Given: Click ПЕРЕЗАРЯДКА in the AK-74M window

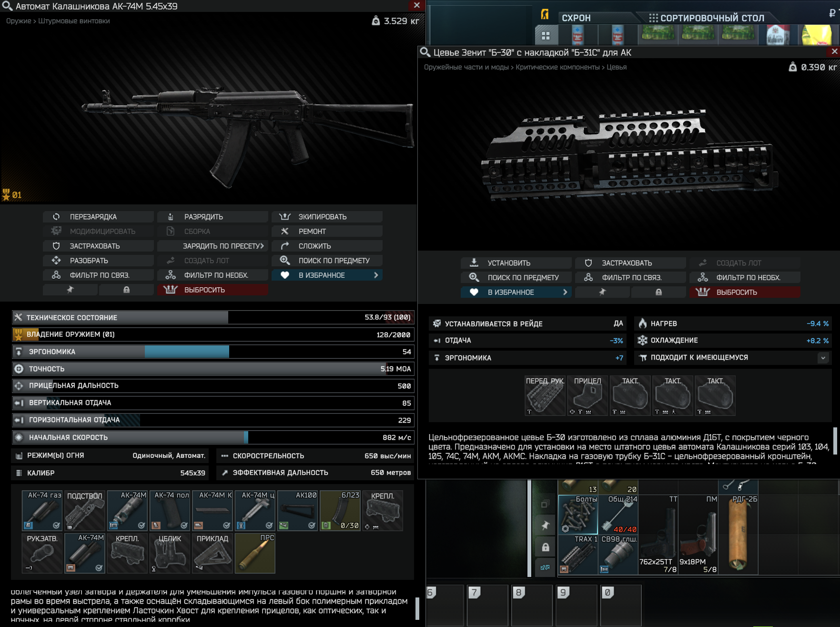Looking at the screenshot, I should click(x=98, y=217).
